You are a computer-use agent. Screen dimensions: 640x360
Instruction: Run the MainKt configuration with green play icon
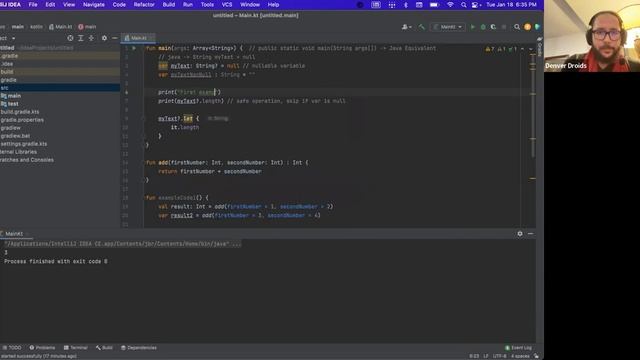coord(473,27)
